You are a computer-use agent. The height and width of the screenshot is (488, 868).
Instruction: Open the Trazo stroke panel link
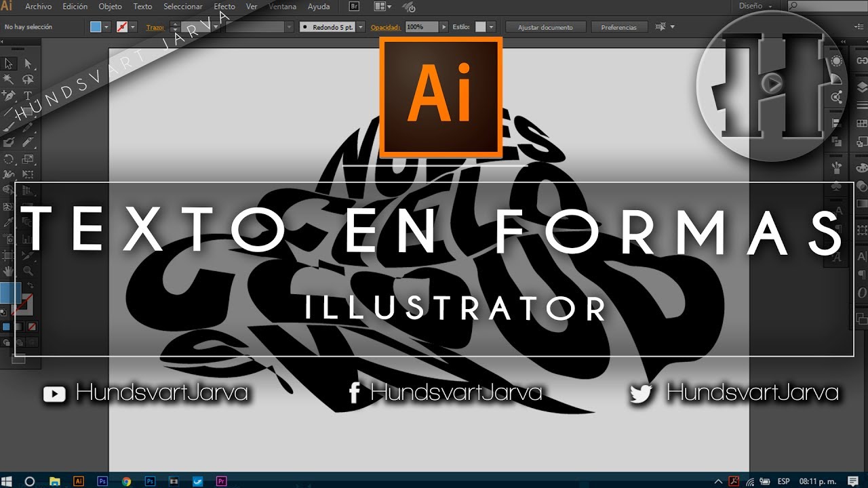pos(155,27)
